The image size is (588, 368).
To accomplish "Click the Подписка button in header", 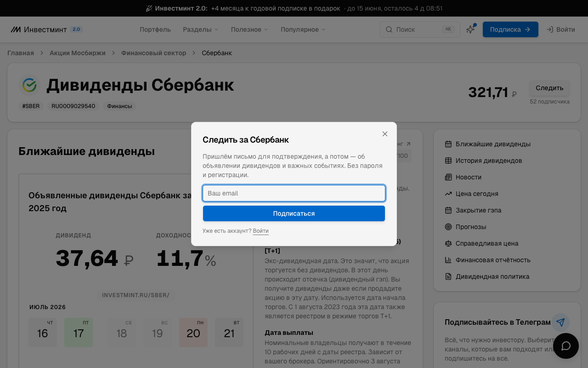I will [510, 29].
